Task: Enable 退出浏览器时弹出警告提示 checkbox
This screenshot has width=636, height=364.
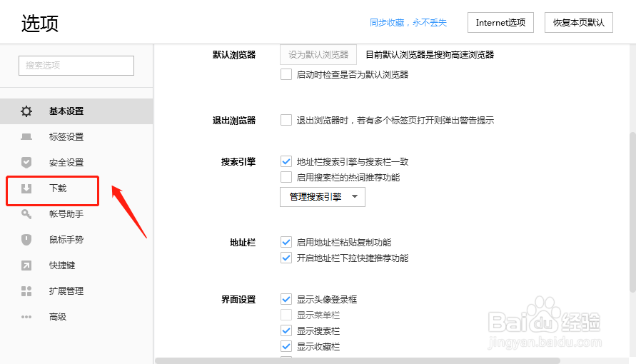Action: (286, 120)
